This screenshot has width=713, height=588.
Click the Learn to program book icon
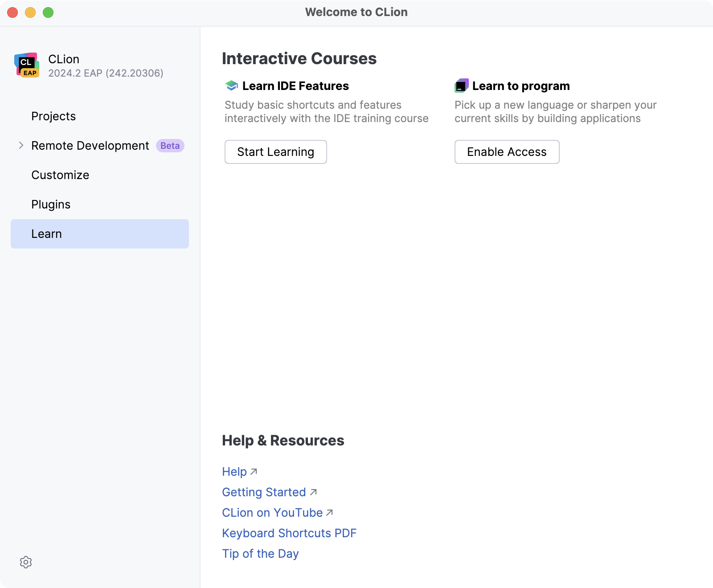click(462, 85)
